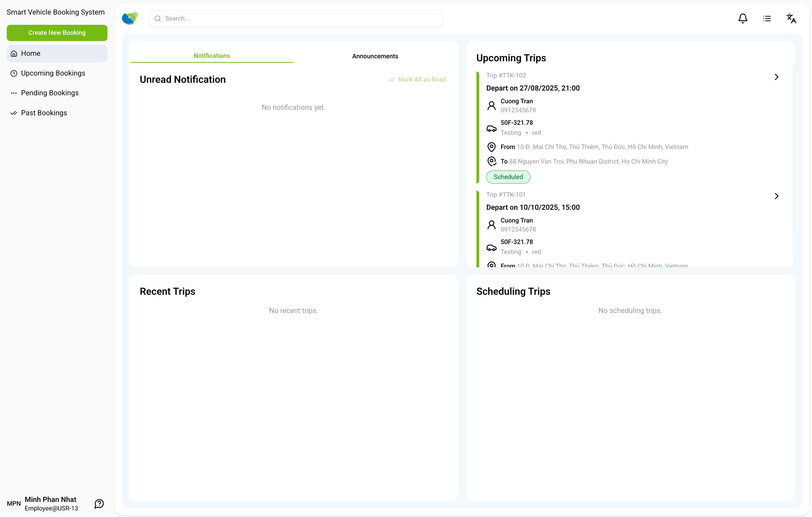Focus the Search input field
812x517 pixels.
pyautogui.click(x=300, y=19)
